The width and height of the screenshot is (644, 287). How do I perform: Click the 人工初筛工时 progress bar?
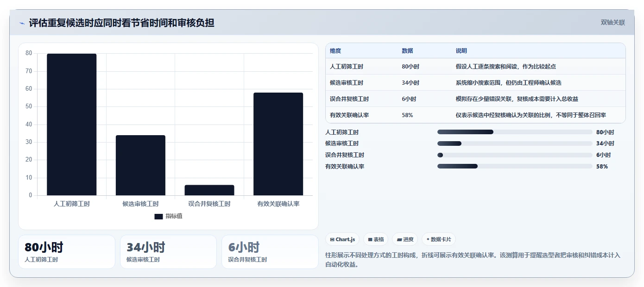click(515, 132)
